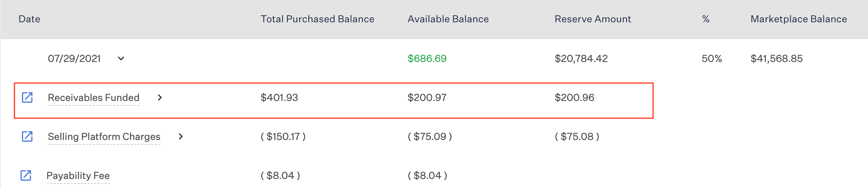This screenshot has height=188, width=868.
Task: Select the Available Balance column header
Action: tap(448, 19)
